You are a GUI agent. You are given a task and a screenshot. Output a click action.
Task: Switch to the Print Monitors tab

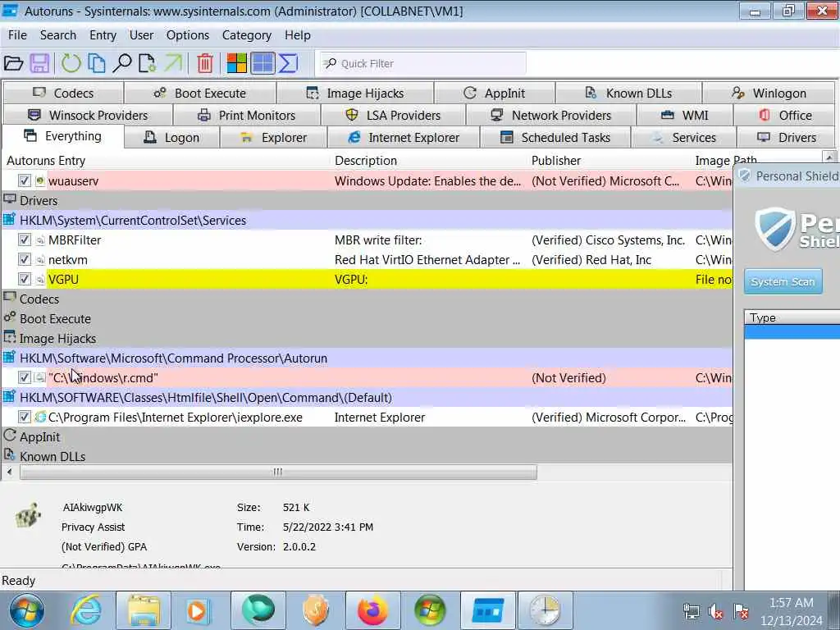point(246,115)
